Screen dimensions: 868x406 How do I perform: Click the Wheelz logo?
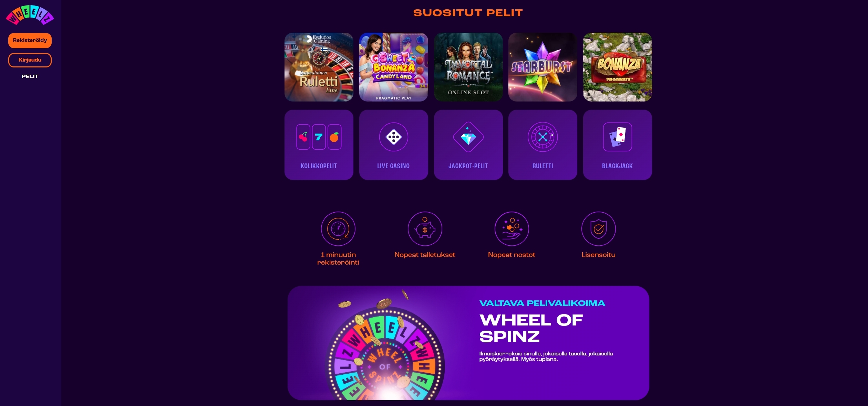30,15
